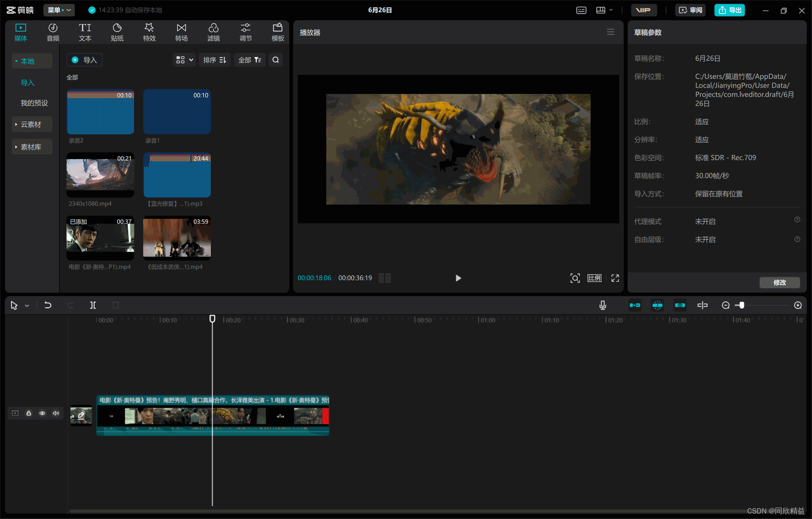Click help icon next to 代理模式

(x=797, y=220)
